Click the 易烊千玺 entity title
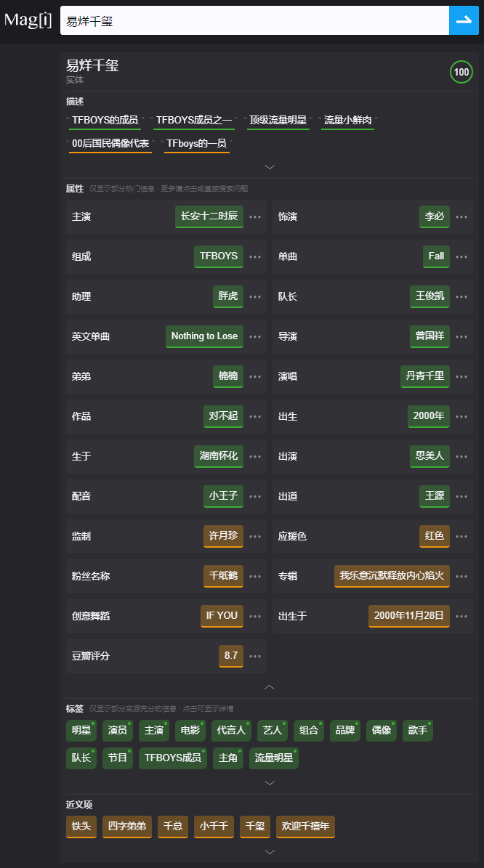Image resolution: width=484 pixels, height=868 pixels. click(x=92, y=65)
